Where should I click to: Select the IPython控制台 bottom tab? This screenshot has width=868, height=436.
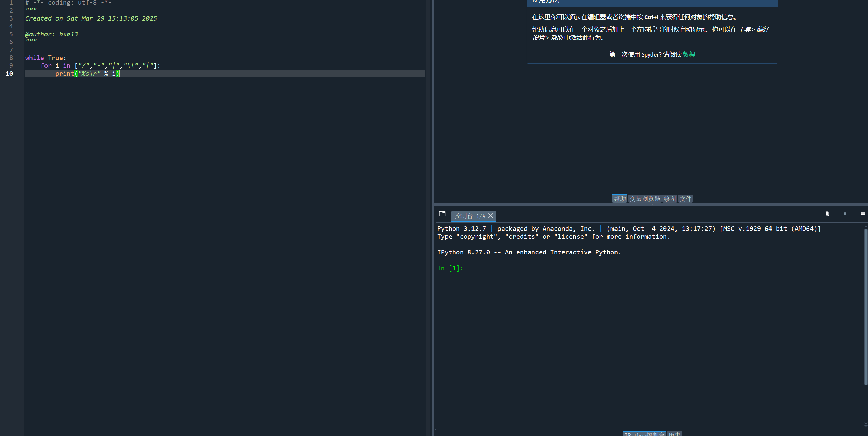pyautogui.click(x=644, y=434)
